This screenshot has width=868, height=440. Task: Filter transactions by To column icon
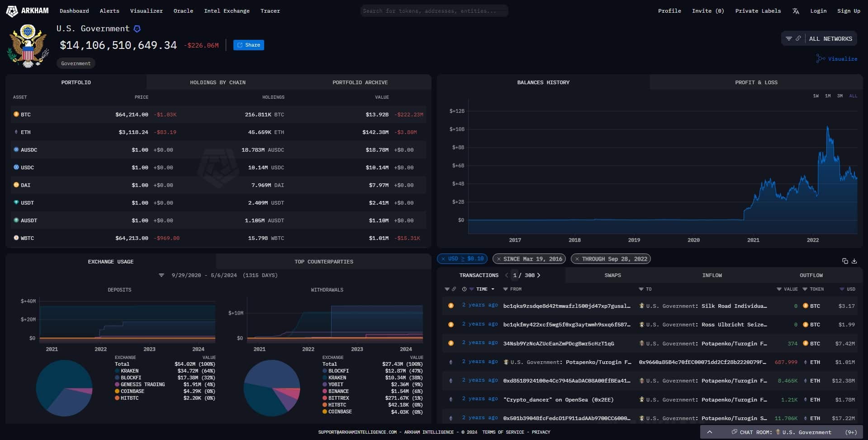tap(641, 289)
